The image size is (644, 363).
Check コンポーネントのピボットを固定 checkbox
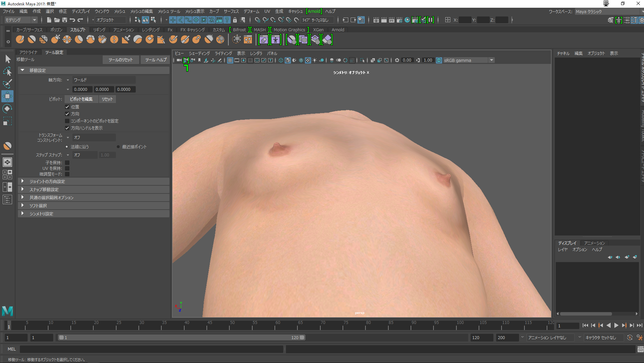click(x=67, y=121)
